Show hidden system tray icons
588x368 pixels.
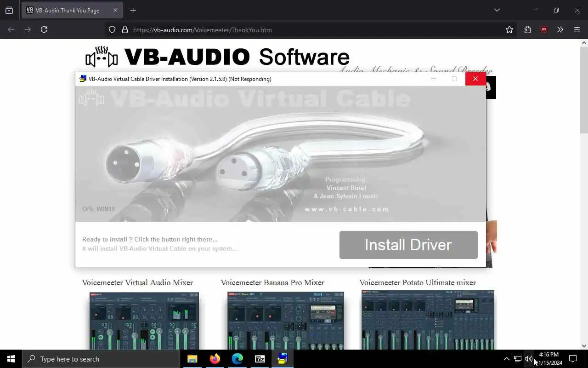point(506,359)
